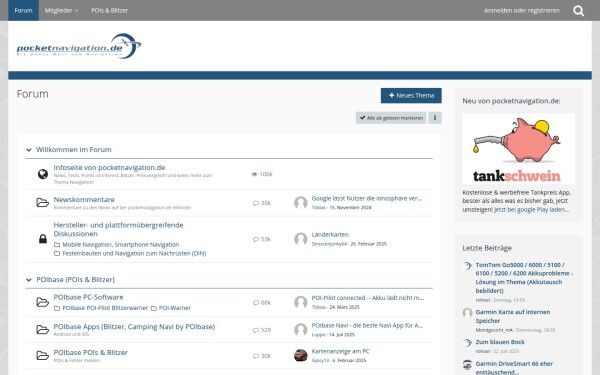Click Alle als gelesen markieren button
This screenshot has height=375, width=600.
click(391, 118)
